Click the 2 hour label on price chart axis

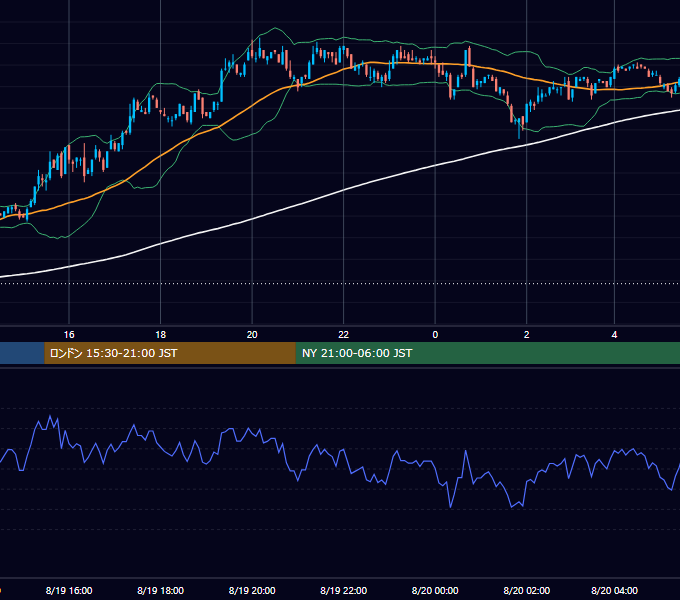pyautogui.click(x=526, y=335)
